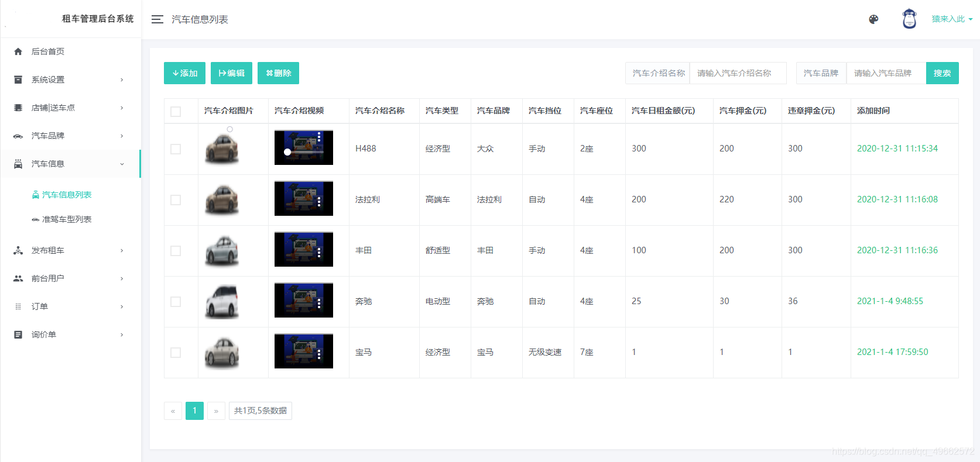
Task: Expand the 店铺|送车点 menu chevron
Action: (x=122, y=108)
